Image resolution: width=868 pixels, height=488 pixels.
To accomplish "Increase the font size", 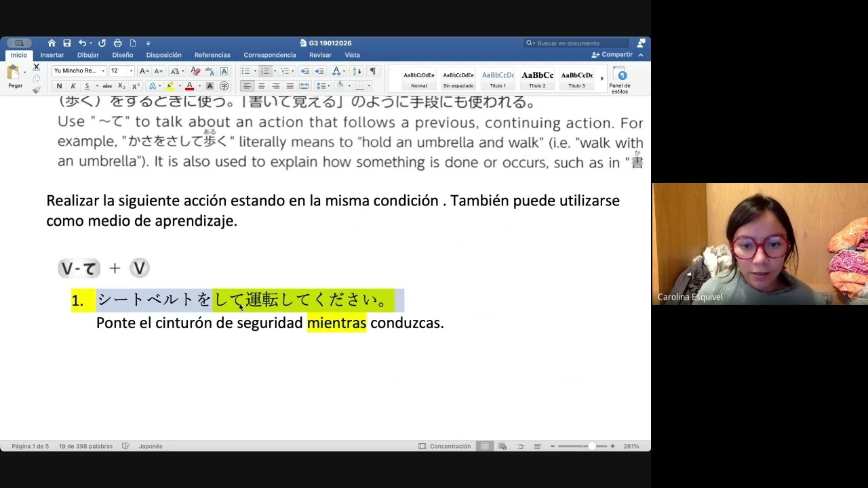I will coord(144,70).
